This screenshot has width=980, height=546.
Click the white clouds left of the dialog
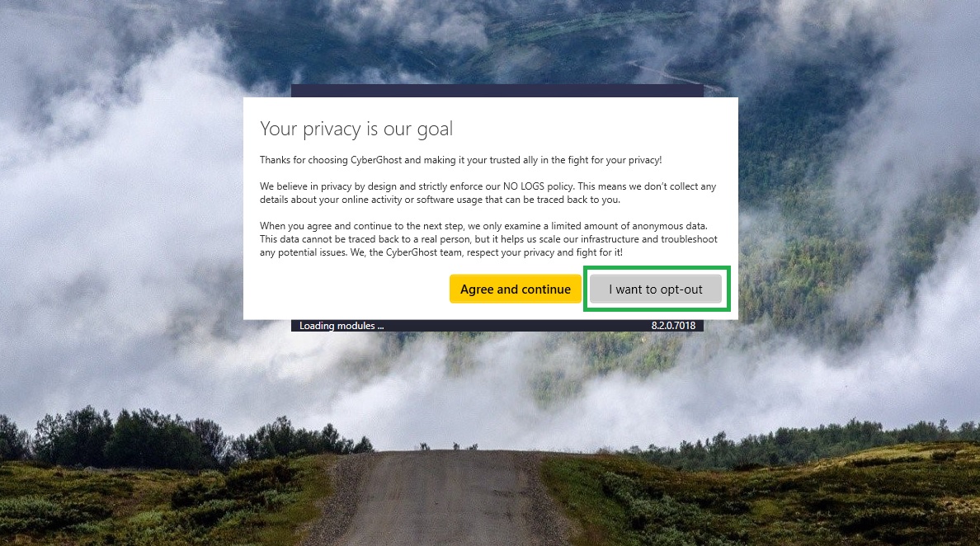tap(125, 219)
